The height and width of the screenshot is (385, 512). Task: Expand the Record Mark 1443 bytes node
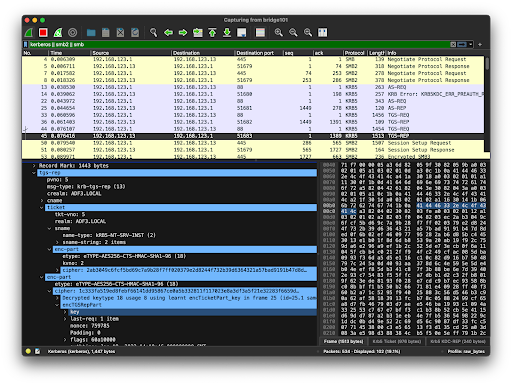click(x=34, y=166)
